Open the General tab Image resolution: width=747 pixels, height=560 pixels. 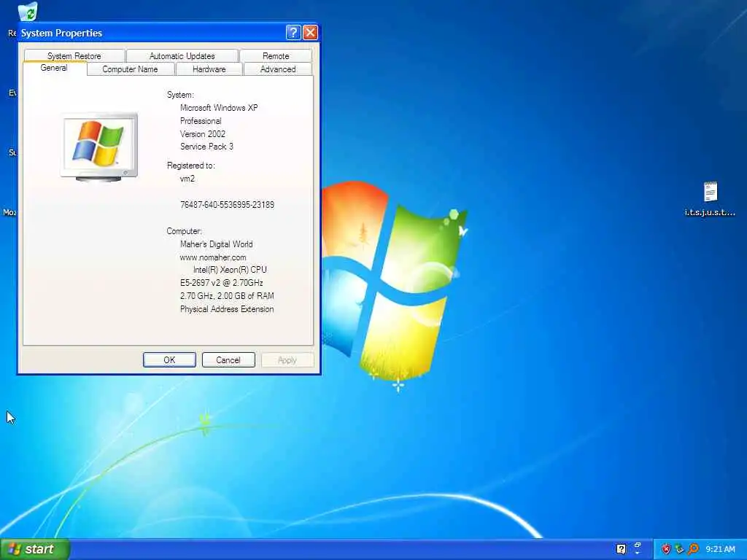54,68
